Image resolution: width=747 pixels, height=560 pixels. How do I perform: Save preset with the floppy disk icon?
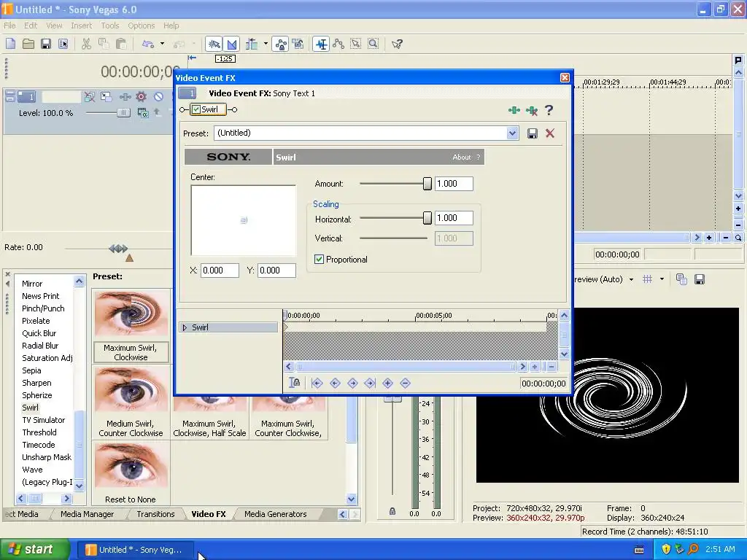pos(533,133)
